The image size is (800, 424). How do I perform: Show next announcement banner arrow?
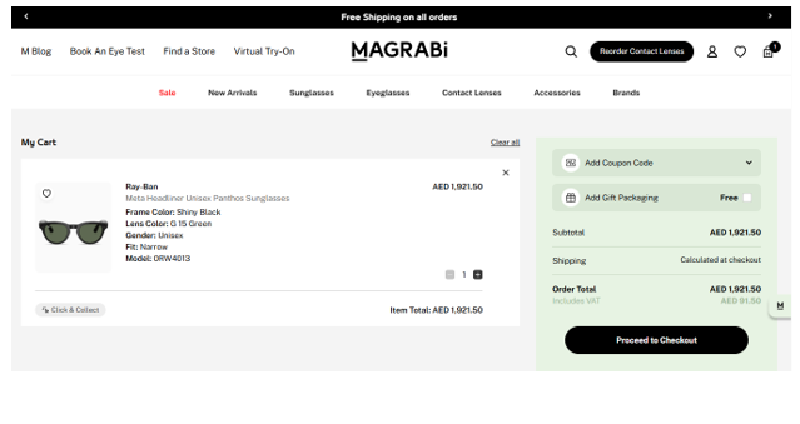pos(770,16)
